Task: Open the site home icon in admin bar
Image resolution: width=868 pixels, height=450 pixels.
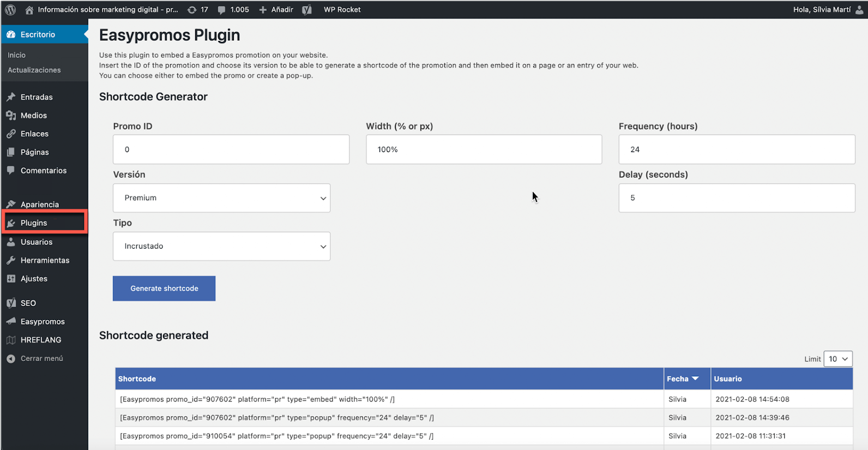Action: click(x=29, y=10)
